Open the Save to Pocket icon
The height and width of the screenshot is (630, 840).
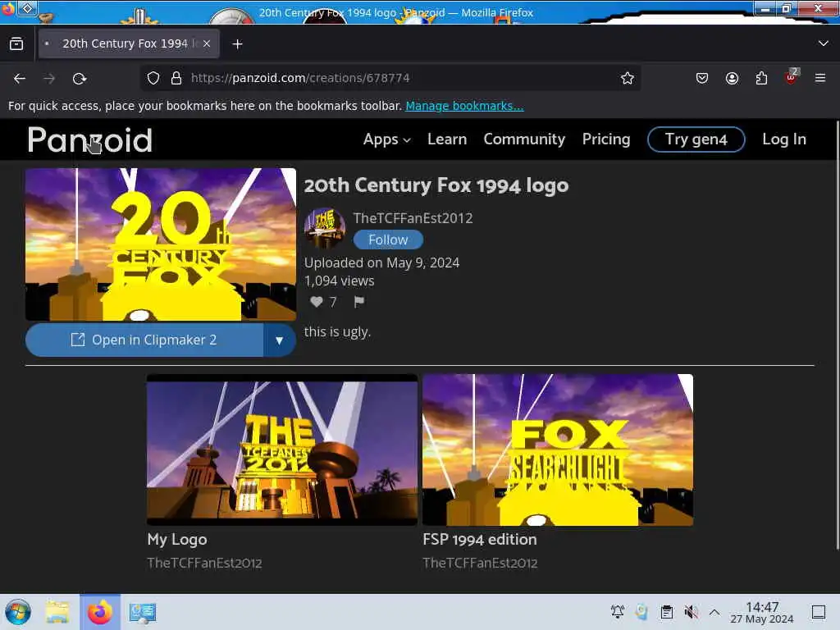(702, 78)
